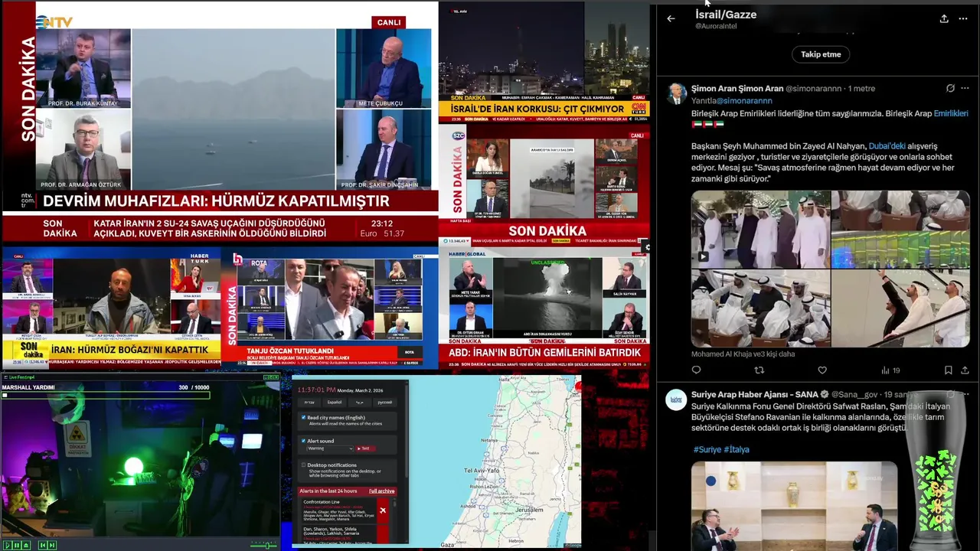Open the SANA post meeting photo
980x551 pixels.
794,506
